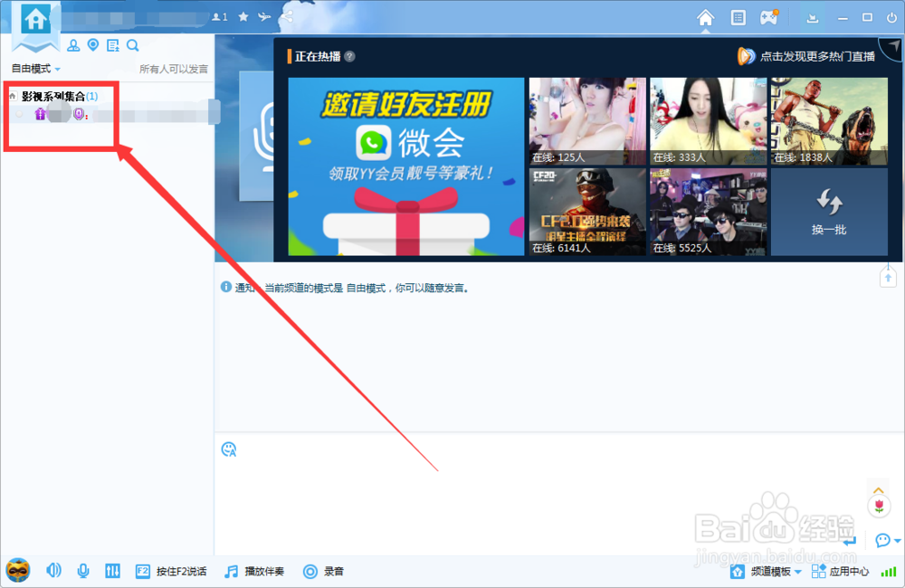905x588 pixels.
Task: Click the 正在热播 help question icon
Action: pos(349,57)
